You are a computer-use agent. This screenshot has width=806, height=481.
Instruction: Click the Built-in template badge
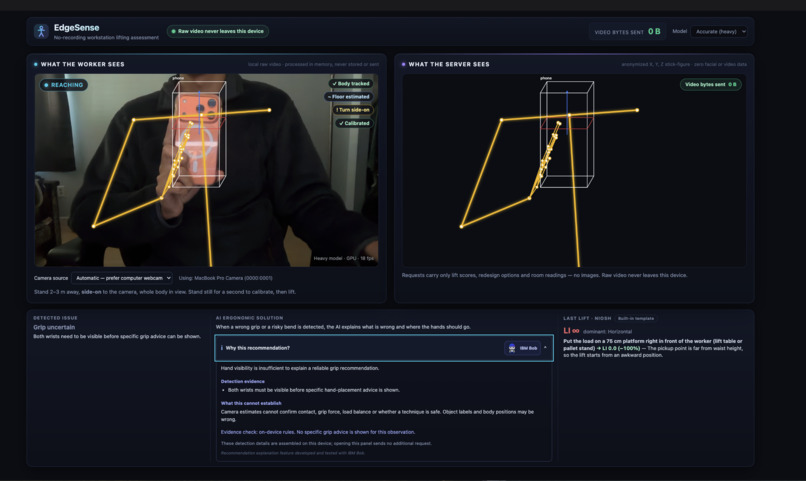(636, 319)
